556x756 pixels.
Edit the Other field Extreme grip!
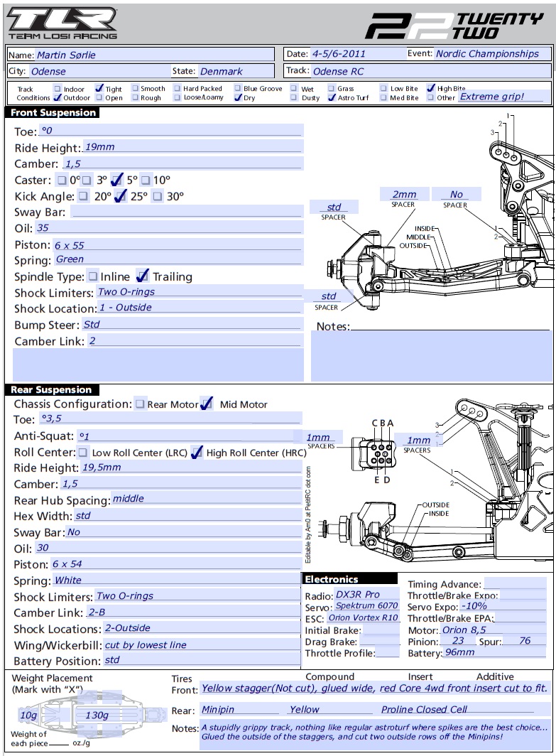pyautogui.click(x=503, y=97)
